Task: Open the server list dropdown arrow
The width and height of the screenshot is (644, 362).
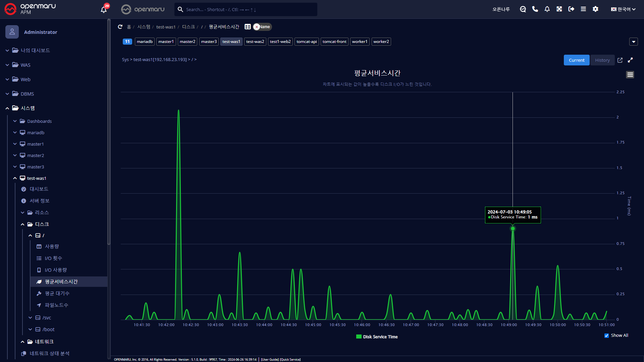Action: pyautogui.click(x=633, y=42)
